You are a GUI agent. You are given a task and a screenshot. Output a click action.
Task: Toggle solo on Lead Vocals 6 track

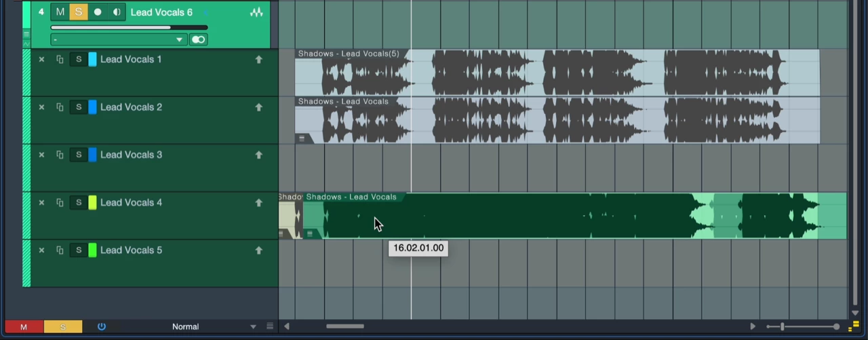pos(79,12)
